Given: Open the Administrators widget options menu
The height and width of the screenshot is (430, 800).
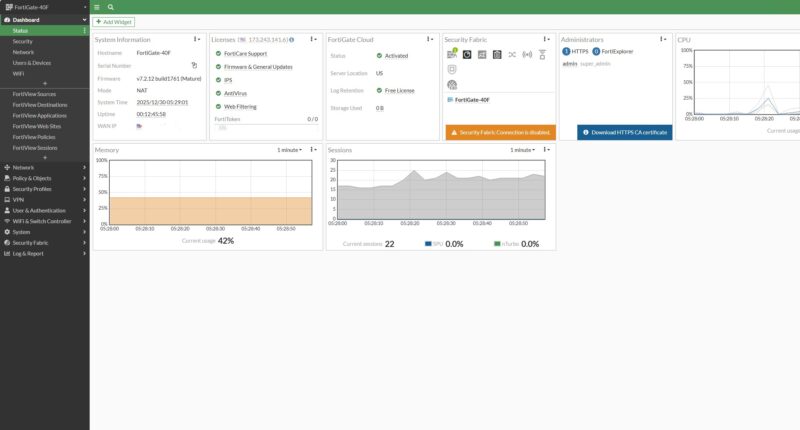Looking at the screenshot, I should [x=663, y=39].
